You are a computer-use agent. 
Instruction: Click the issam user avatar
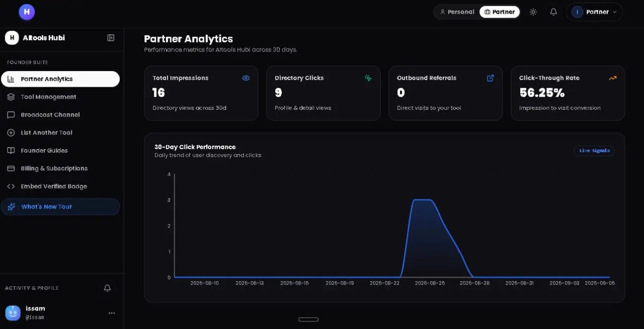coord(13,313)
